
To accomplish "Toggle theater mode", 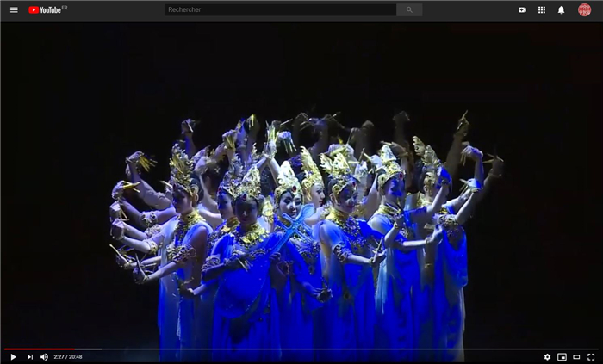I will [x=576, y=356].
